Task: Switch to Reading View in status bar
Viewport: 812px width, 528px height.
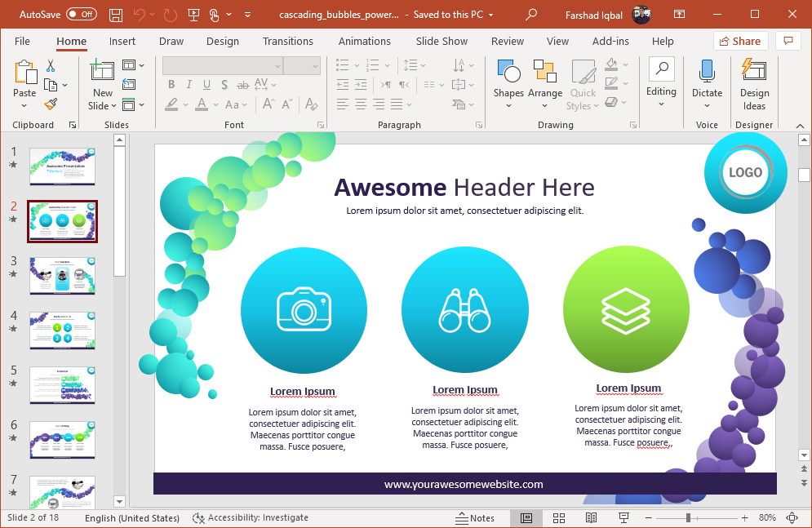Action: (x=591, y=518)
